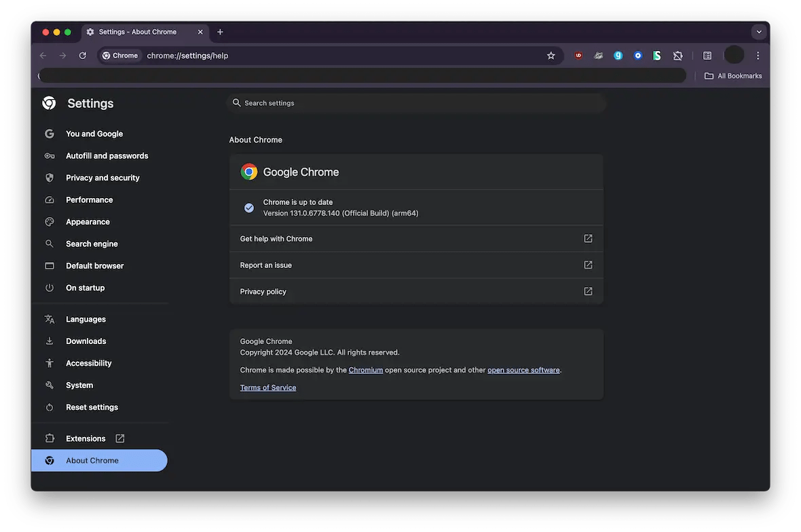This screenshot has height=532, width=801.
Task: Click the Search settings field
Action: [x=416, y=103]
